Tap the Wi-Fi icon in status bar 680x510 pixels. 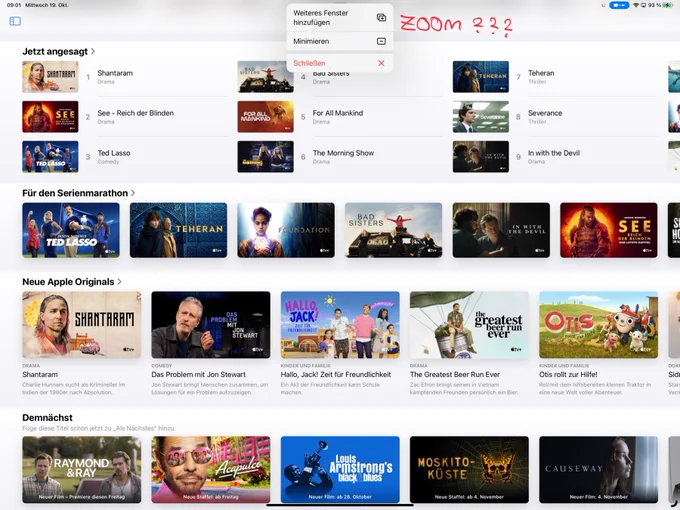click(x=636, y=5)
